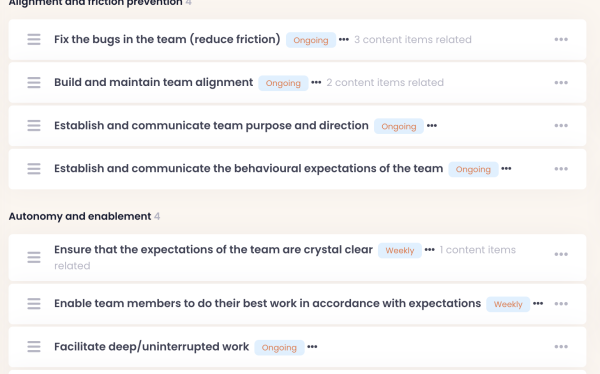Open right-side options for Facilitate deep work row

click(561, 347)
